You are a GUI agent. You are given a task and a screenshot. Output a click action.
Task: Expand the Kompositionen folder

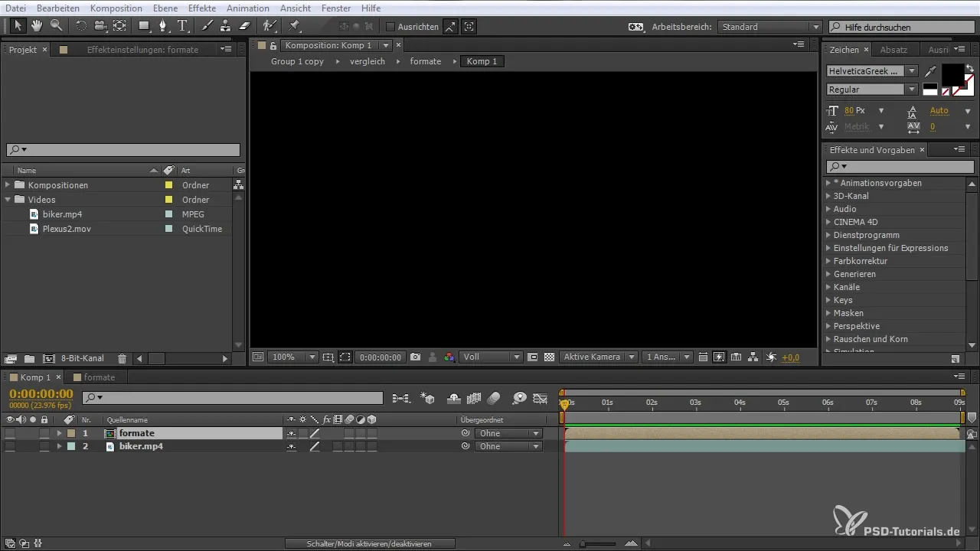8,185
